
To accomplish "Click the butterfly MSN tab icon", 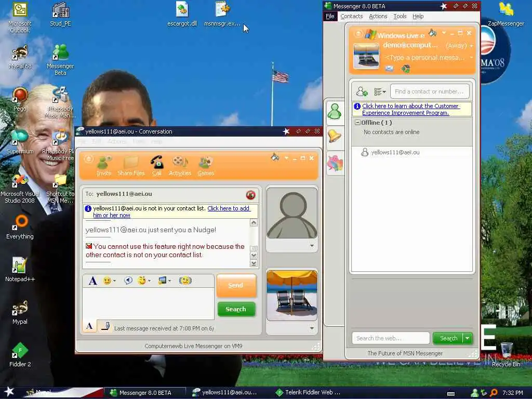I will [335, 163].
